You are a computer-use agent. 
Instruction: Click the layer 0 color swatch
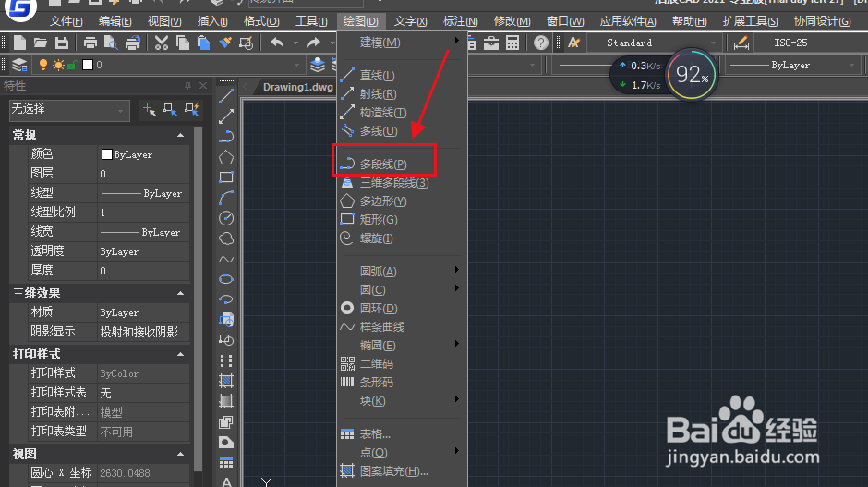[x=88, y=65]
